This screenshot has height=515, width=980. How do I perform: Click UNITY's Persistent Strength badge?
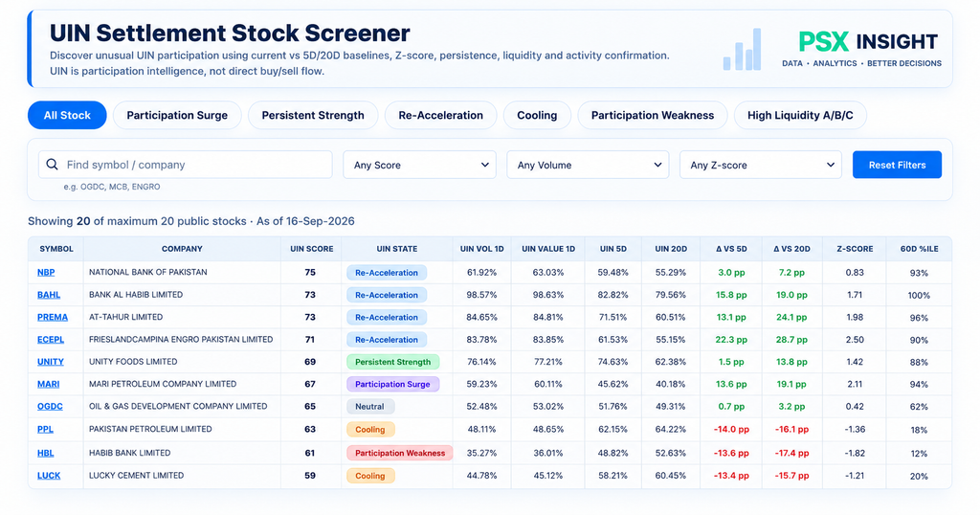point(393,362)
